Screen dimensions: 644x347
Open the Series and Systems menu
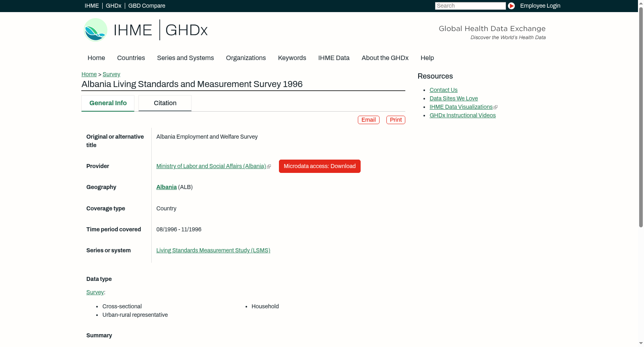pyautogui.click(x=186, y=58)
